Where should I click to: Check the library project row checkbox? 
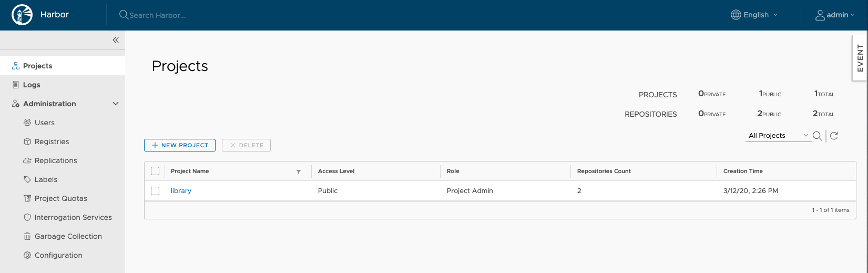pos(155,191)
